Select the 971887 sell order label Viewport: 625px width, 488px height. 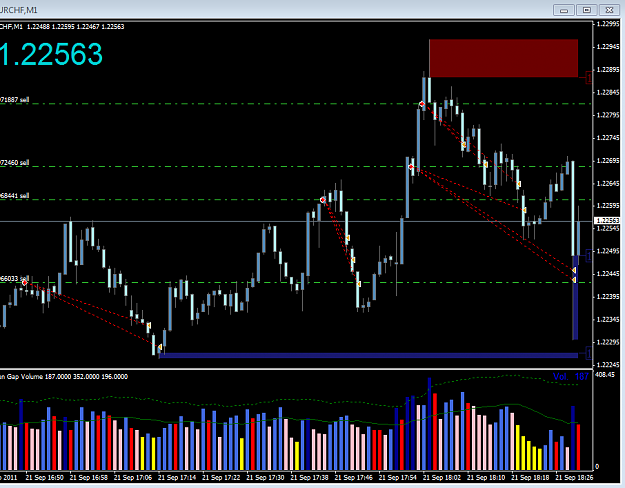pos(14,100)
